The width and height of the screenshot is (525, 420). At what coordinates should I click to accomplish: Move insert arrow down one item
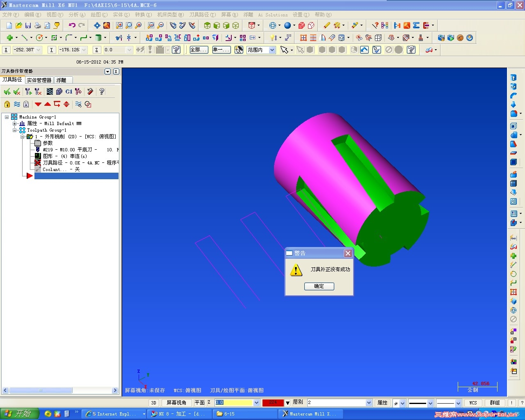(38, 104)
